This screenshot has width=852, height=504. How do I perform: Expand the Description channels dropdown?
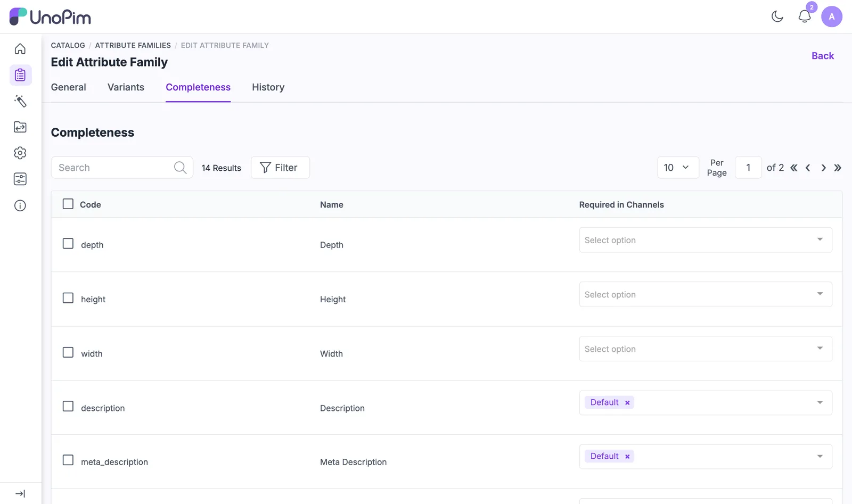820,402
